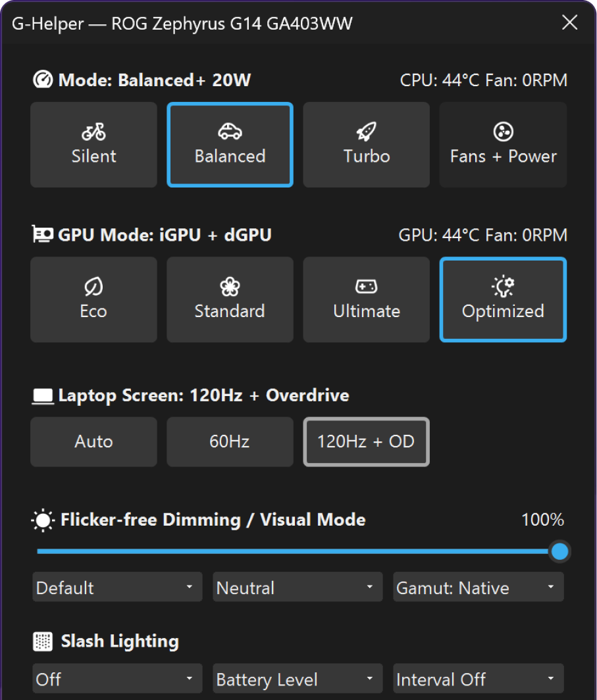Image resolution: width=597 pixels, height=700 pixels.
Task: Switch performance mode to Balanced
Action: pos(230,145)
